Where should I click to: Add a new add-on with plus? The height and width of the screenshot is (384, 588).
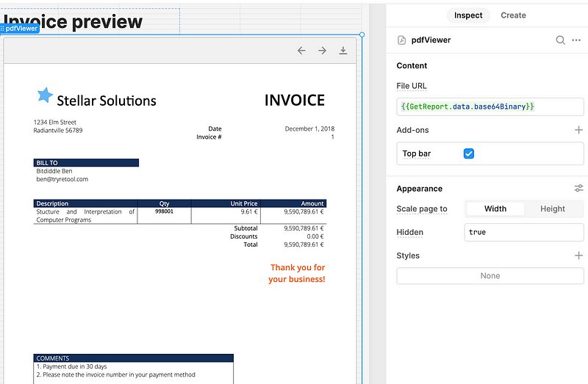578,130
